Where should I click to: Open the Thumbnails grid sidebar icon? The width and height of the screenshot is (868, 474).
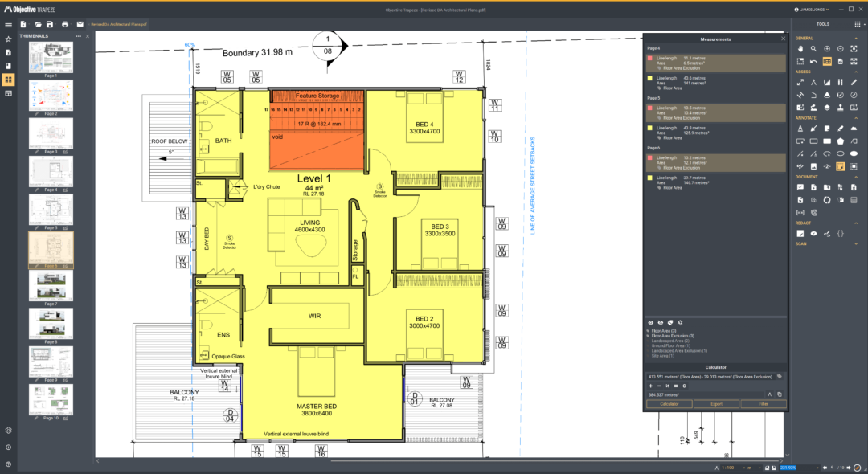click(x=8, y=80)
